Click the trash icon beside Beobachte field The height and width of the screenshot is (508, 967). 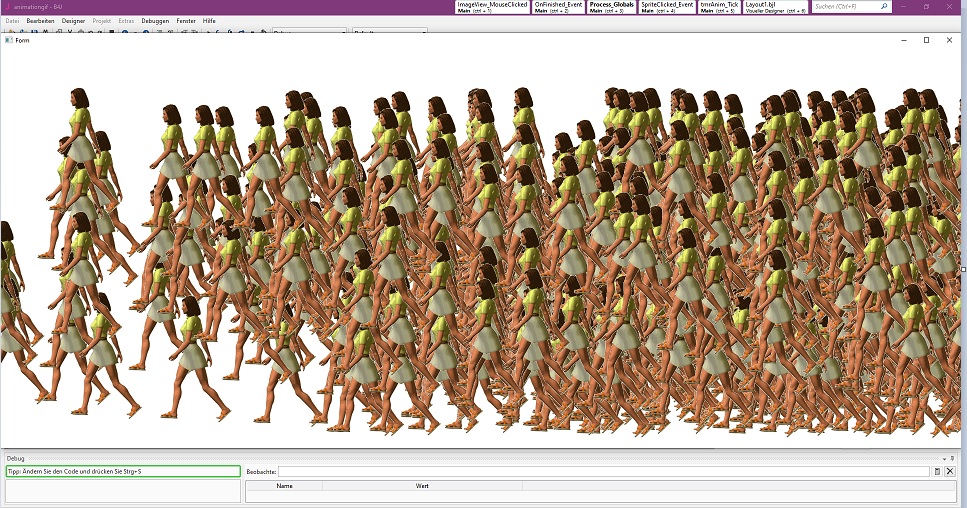(x=937, y=471)
